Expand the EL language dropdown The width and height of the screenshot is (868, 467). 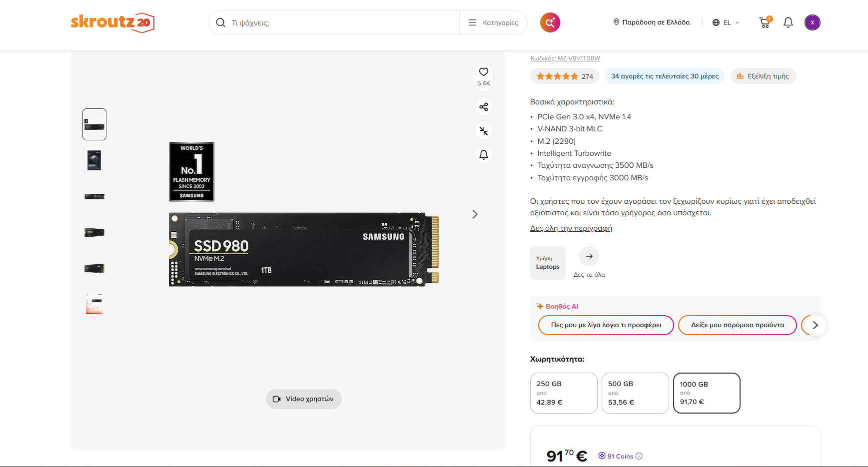pyautogui.click(x=726, y=22)
